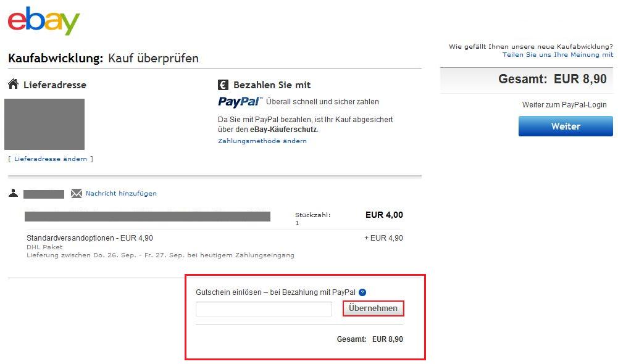Click the Standardversandoptionen shipping line

click(90, 238)
